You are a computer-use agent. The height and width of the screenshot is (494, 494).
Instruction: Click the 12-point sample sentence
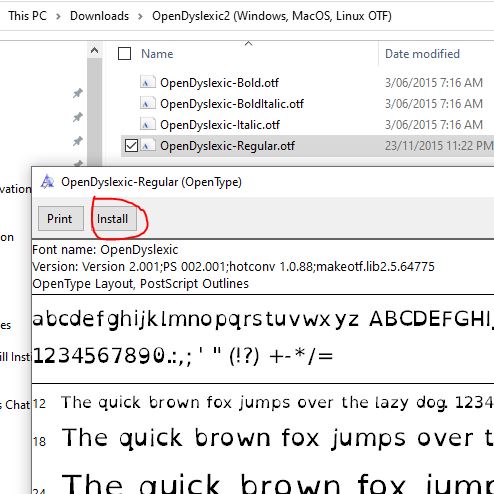coord(277,403)
